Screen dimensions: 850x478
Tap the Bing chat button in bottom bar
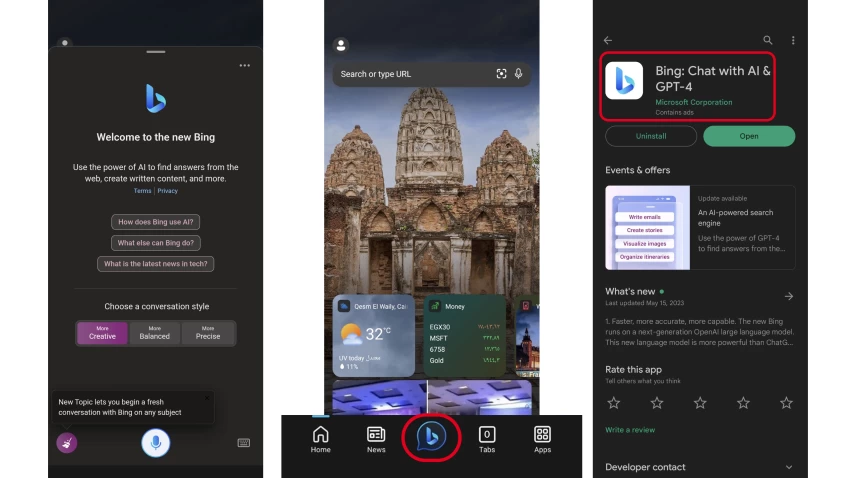pyautogui.click(x=432, y=437)
